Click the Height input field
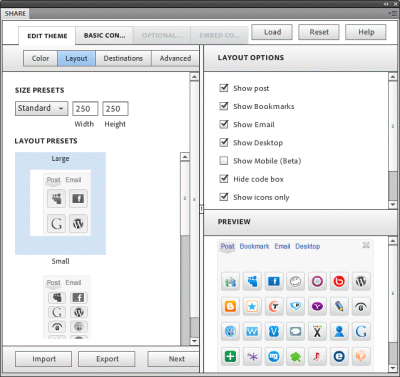The image size is (400, 377). pos(115,109)
